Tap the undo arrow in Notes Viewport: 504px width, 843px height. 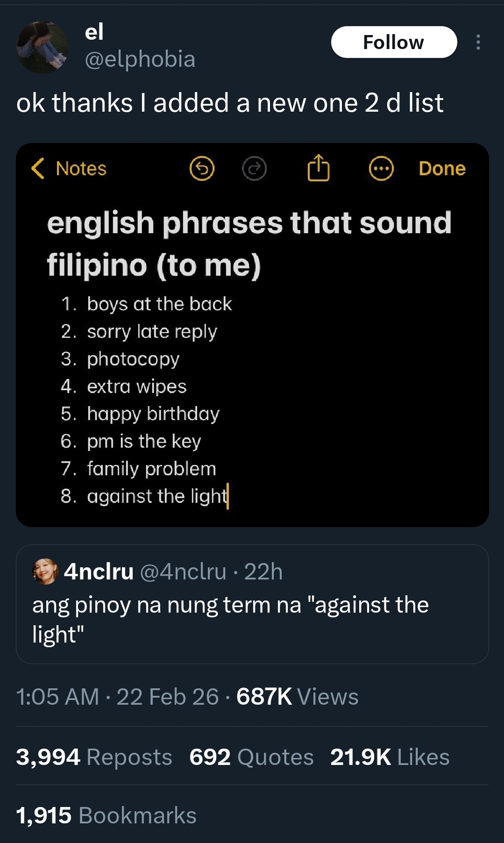click(x=202, y=168)
